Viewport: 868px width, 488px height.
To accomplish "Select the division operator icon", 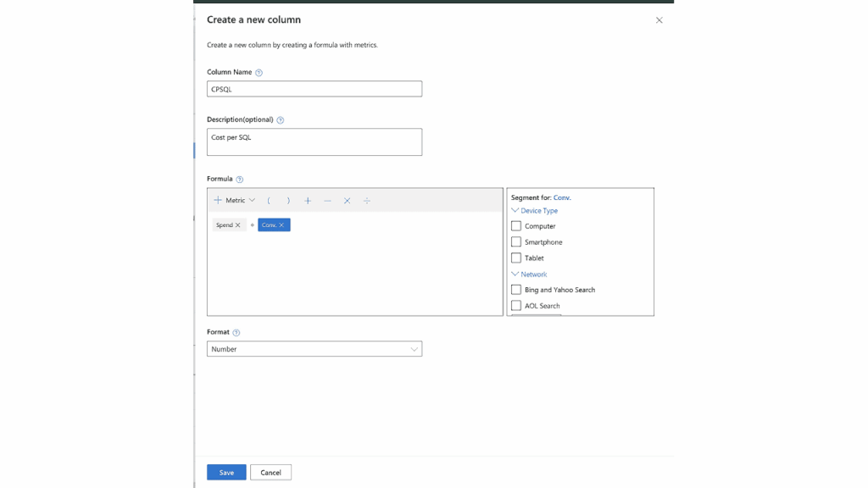I will (x=366, y=201).
